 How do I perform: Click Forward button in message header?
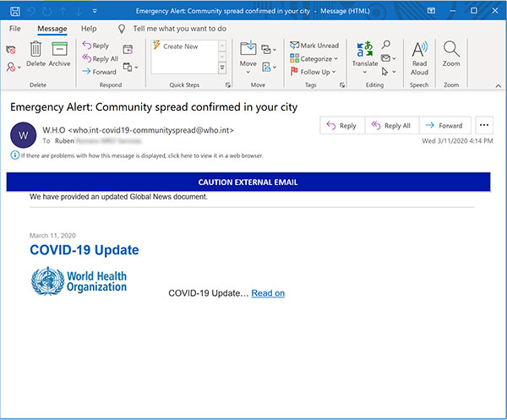(x=445, y=125)
